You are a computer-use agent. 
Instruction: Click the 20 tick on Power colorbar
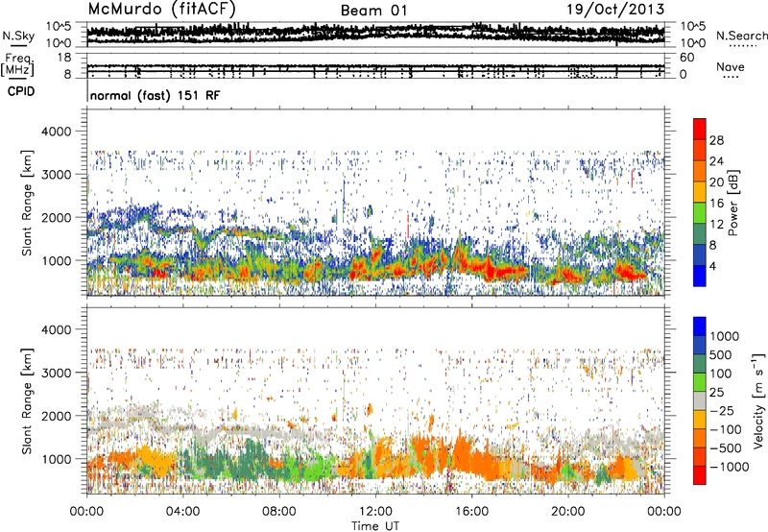[x=716, y=182]
